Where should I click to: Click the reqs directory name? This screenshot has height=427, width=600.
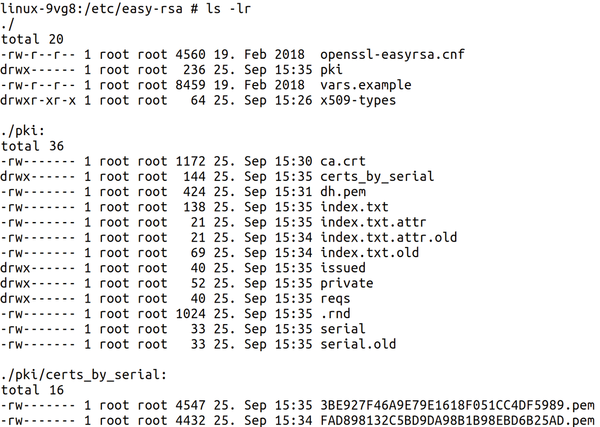[x=335, y=299]
